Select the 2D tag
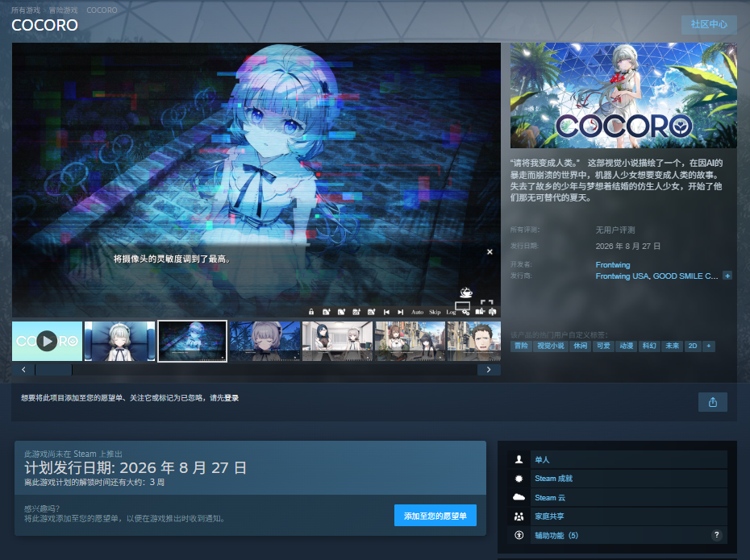750x560 pixels. pyautogui.click(x=693, y=346)
